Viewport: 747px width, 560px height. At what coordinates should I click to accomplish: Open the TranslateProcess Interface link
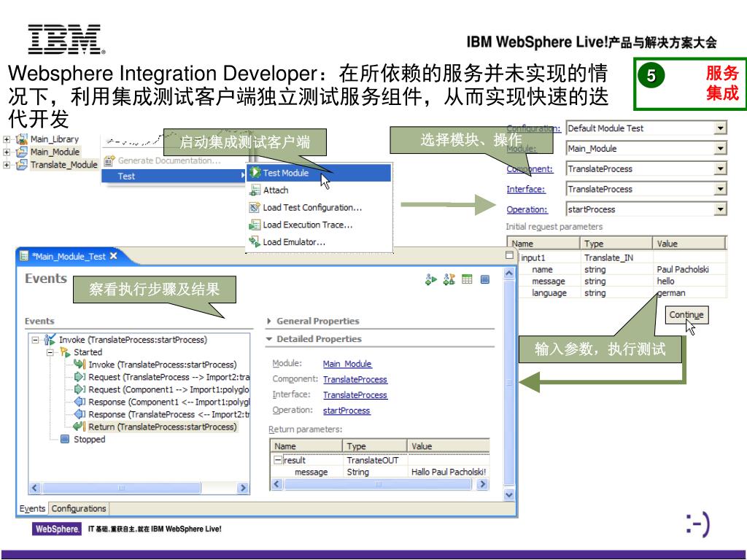[x=355, y=395]
